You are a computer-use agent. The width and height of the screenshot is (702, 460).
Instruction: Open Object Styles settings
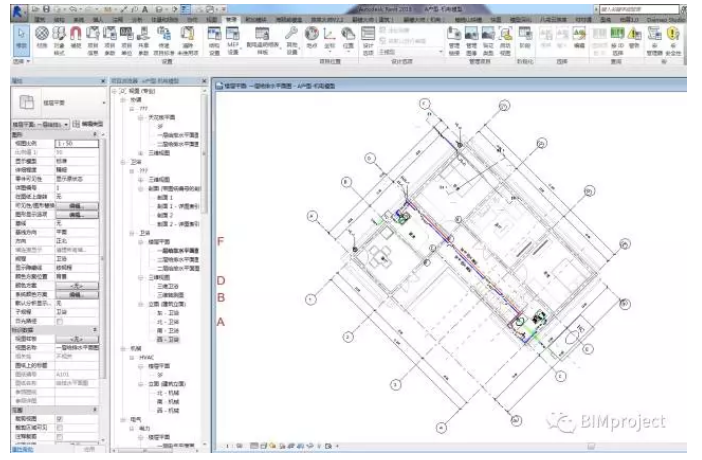[59, 40]
